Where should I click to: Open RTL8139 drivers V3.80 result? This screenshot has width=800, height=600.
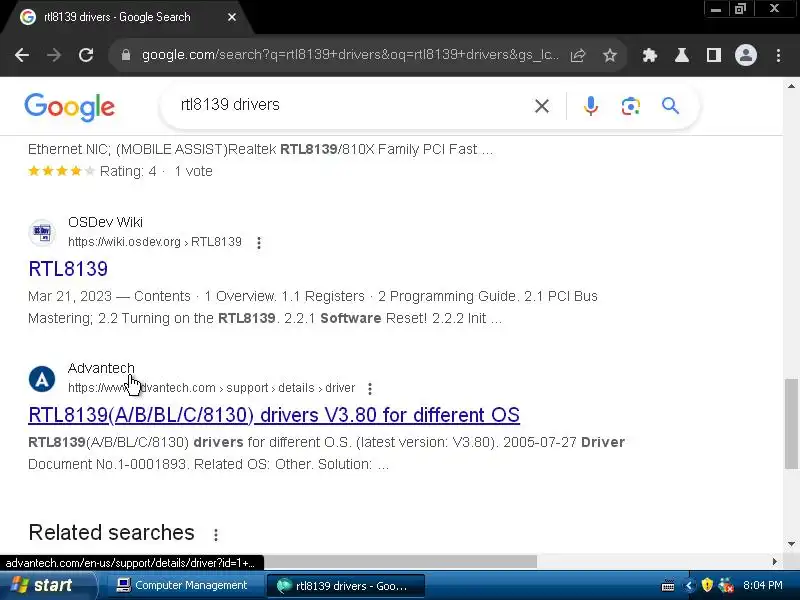click(274, 415)
